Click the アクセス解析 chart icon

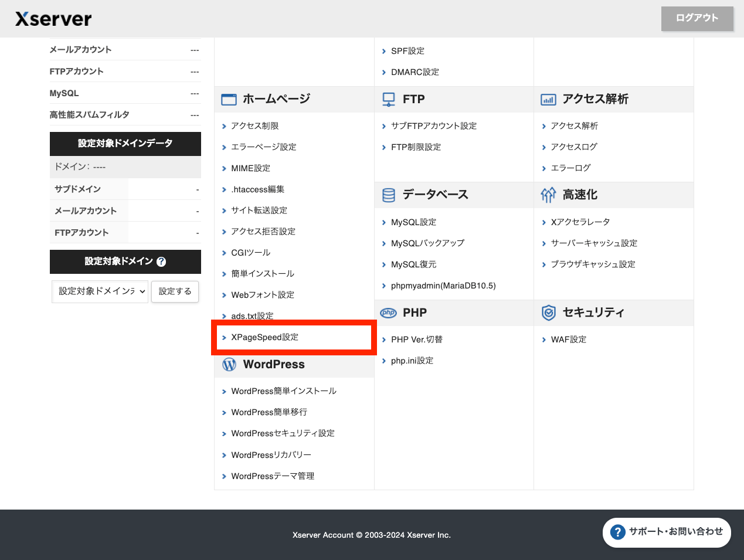click(548, 100)
